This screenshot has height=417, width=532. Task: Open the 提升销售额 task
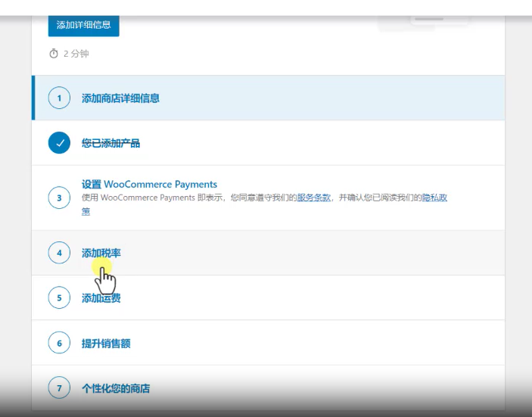pos(106,344)
